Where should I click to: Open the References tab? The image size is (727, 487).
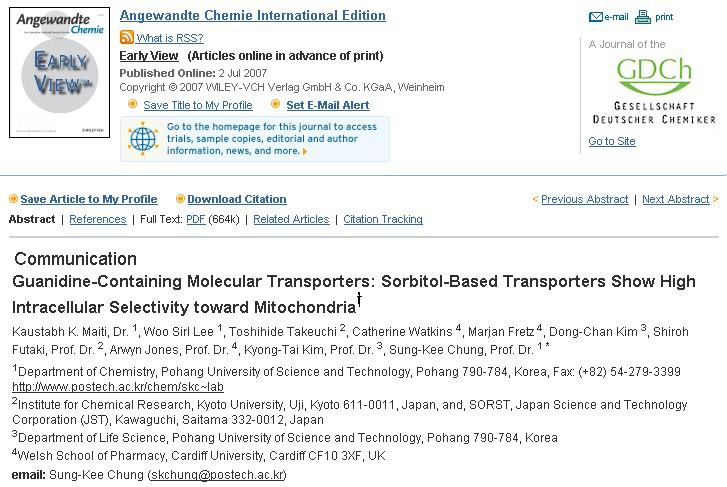[x=98, y=219]
